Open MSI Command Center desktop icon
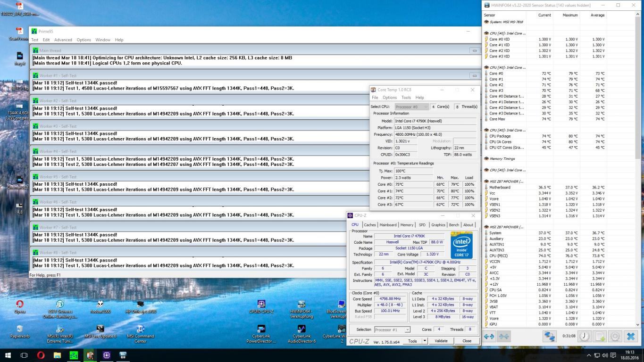 (140, 334)
